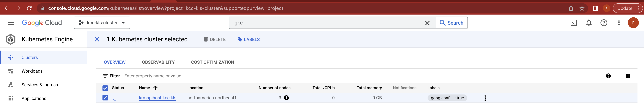
Task: Open the row actions three-dot menu
Action: (x=485, y=98)
